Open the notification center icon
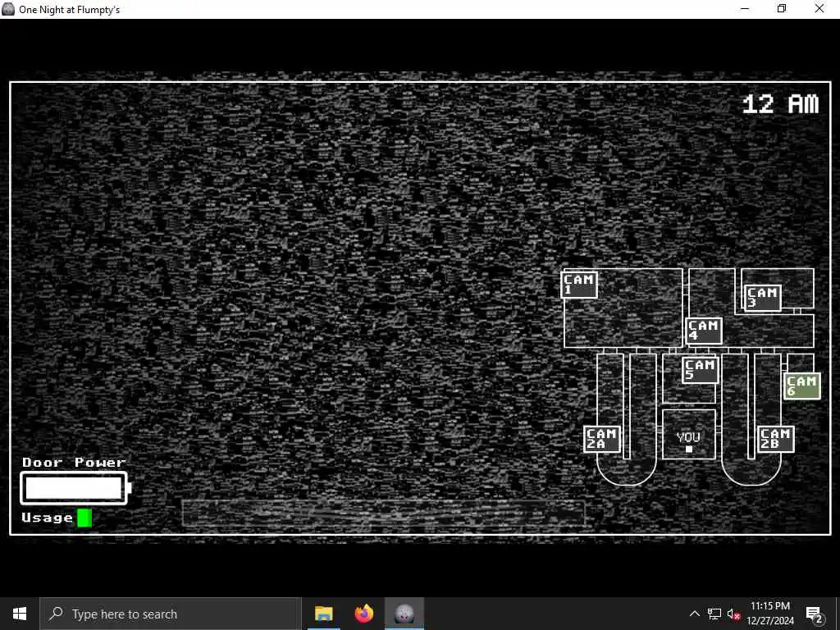The image size is (840, 630). pyautogui.click(x=815, y=614)
